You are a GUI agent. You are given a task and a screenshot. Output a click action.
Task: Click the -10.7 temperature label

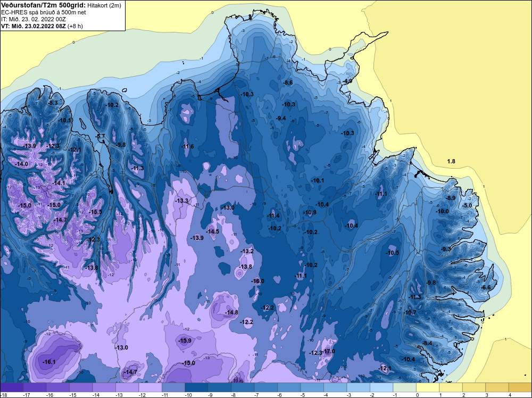point(410,312)
